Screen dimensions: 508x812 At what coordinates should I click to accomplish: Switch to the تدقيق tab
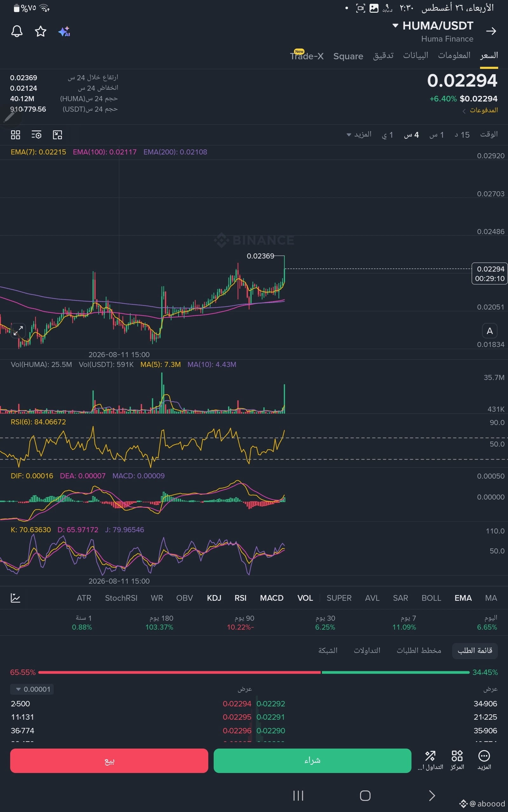[383, 56]
